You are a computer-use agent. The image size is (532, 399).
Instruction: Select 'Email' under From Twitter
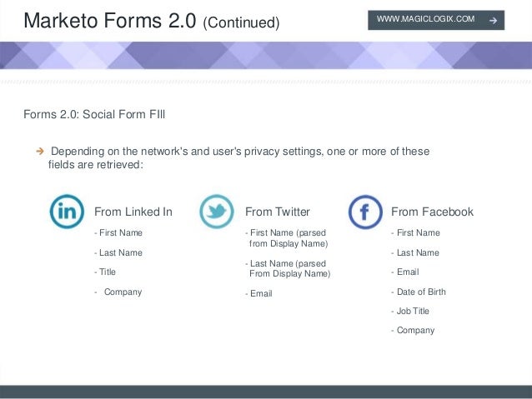[261, 293]
